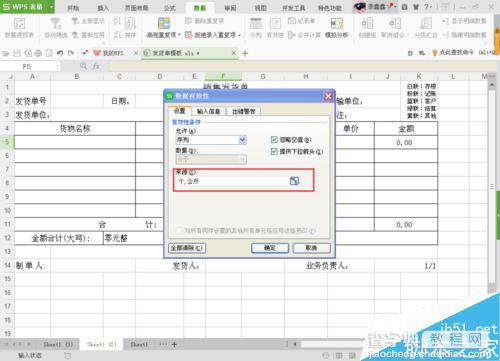Toggle the 忽略空值 checkbox

point(274,139)
